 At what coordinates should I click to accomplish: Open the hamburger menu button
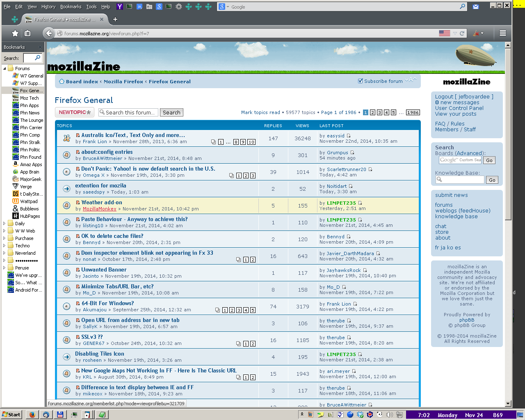point(502,33)
